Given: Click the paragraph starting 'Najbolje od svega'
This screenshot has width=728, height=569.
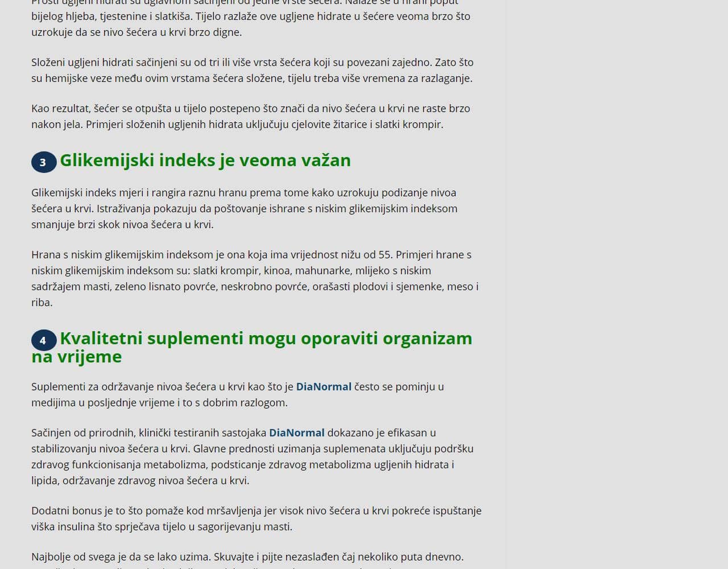Looking at the screenshot, I should click(247, 557).
